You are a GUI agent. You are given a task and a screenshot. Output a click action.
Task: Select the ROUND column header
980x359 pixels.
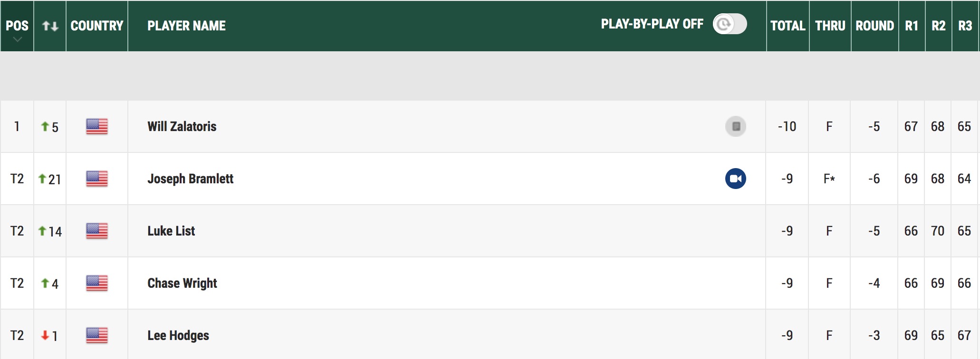(x=874, y=26)
